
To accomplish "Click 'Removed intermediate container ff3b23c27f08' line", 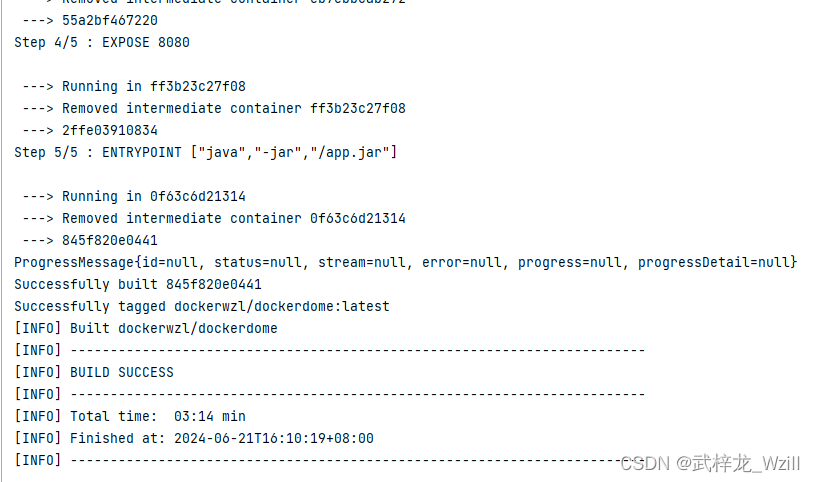I will click(214, 108).
